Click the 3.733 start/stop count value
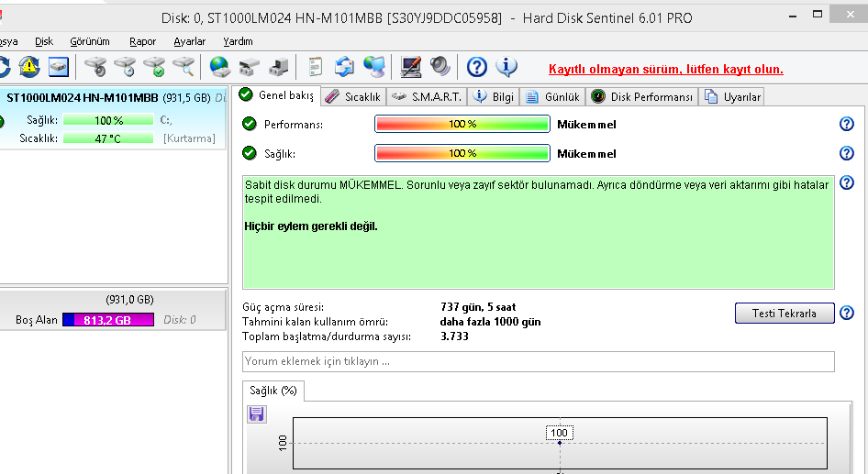The width and height of the screenshot is (868, 474). point(454,336)
